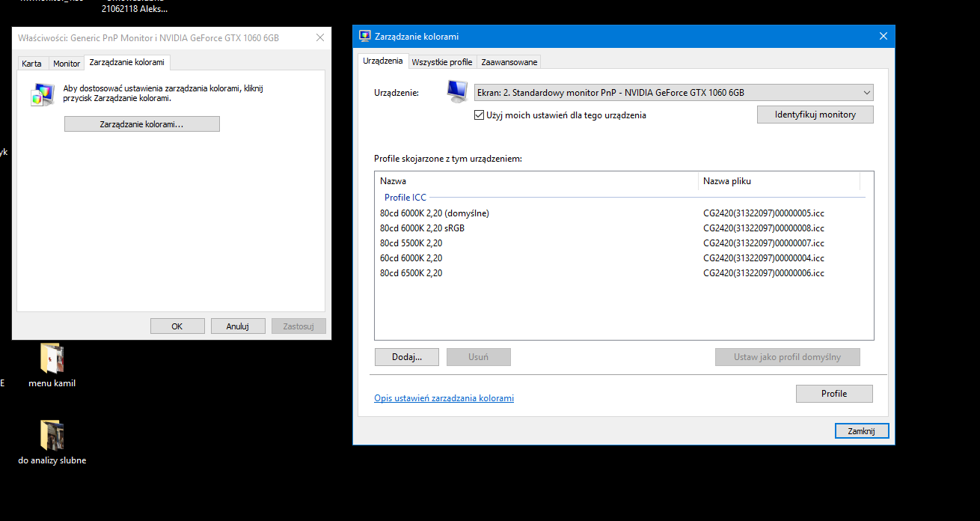Switch to the Monitor tab in Properties
This screenshot has height=521, width=980.
(67, 64)
